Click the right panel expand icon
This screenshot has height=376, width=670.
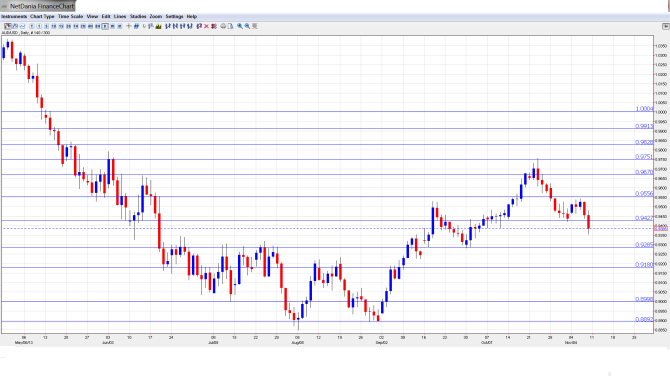click(x=665, y=26)
